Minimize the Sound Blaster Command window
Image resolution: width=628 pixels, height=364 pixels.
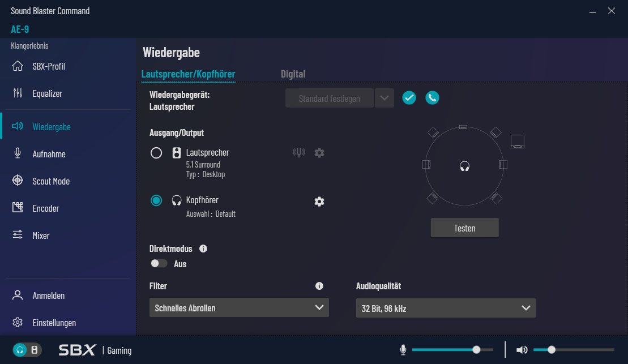click(593, 11)
